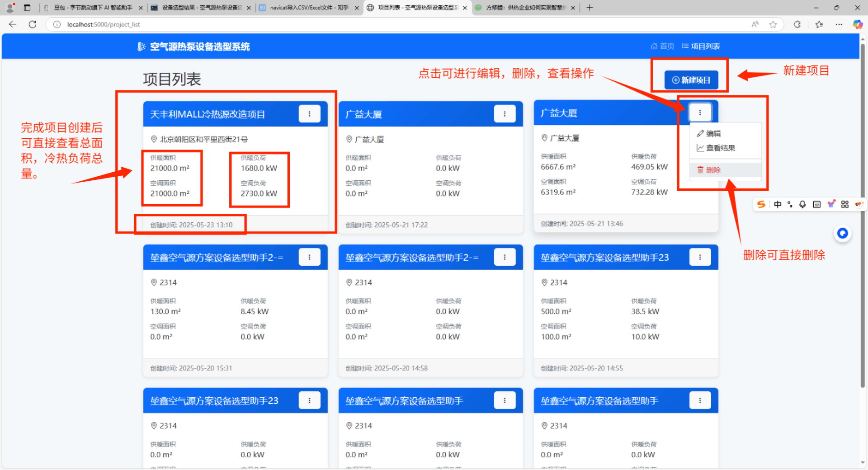Open three-dot menu of project created 2025-05-20 15:31
The image size is (868, 470).
309,257
